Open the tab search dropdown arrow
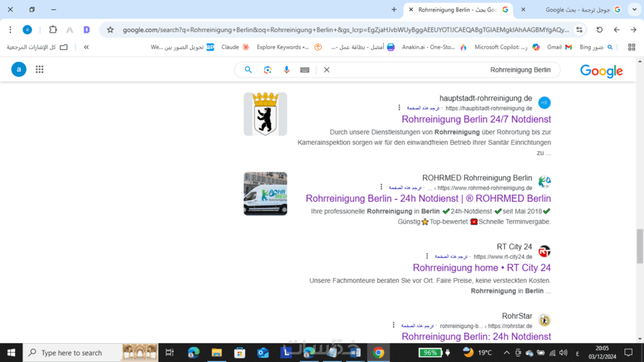 (x=635, y=9)
